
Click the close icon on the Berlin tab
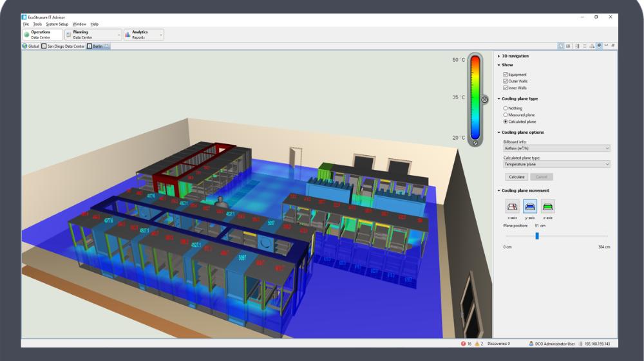(x=106, y=46)
